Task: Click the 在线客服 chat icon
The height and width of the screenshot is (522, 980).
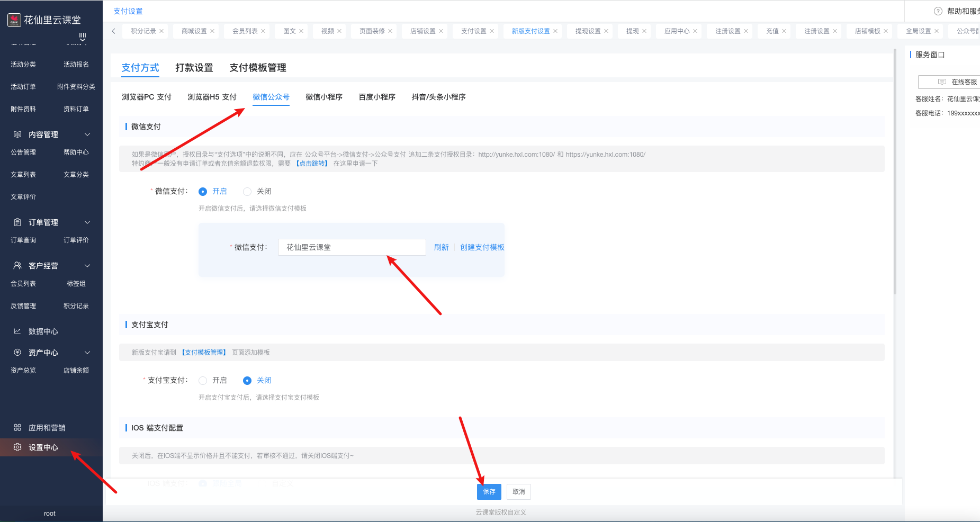Action: (942, 82)
